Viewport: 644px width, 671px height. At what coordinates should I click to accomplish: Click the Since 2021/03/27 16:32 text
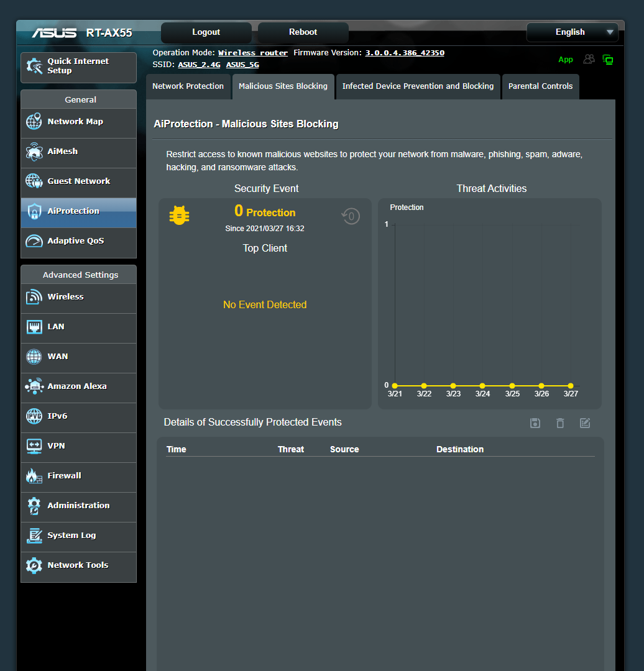click(x=265, y=229)
